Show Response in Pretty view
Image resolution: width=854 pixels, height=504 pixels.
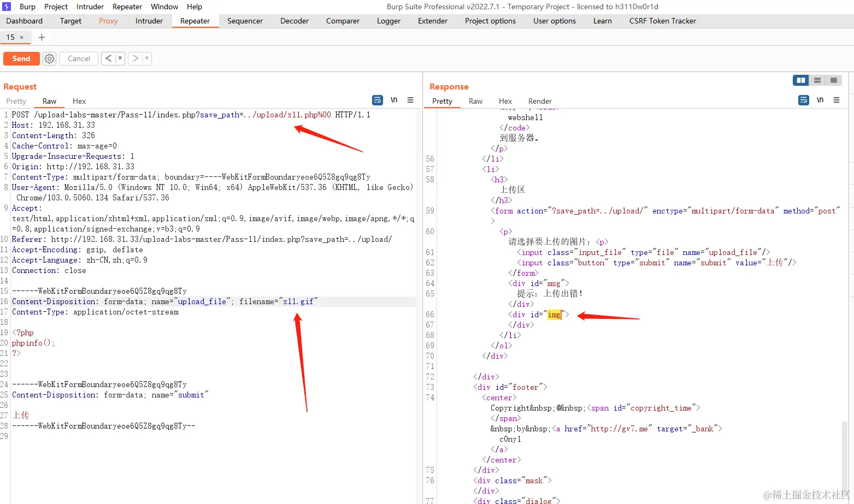(442, 101)
